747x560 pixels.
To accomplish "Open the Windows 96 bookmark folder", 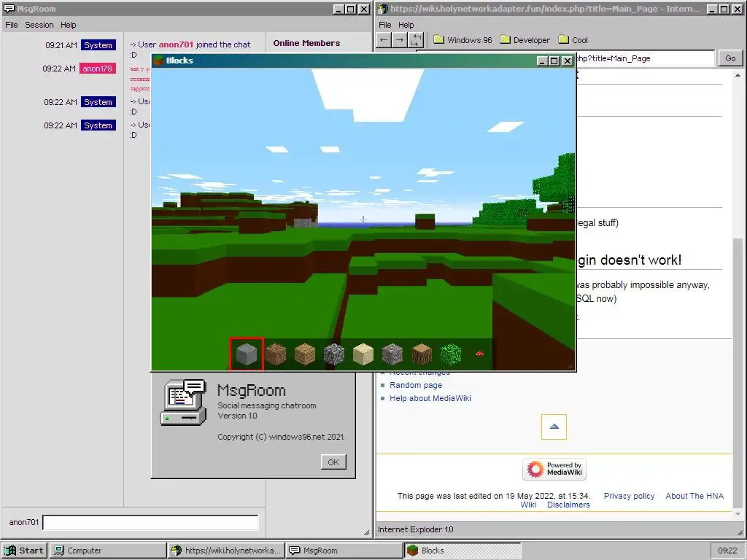I will 462,40.
